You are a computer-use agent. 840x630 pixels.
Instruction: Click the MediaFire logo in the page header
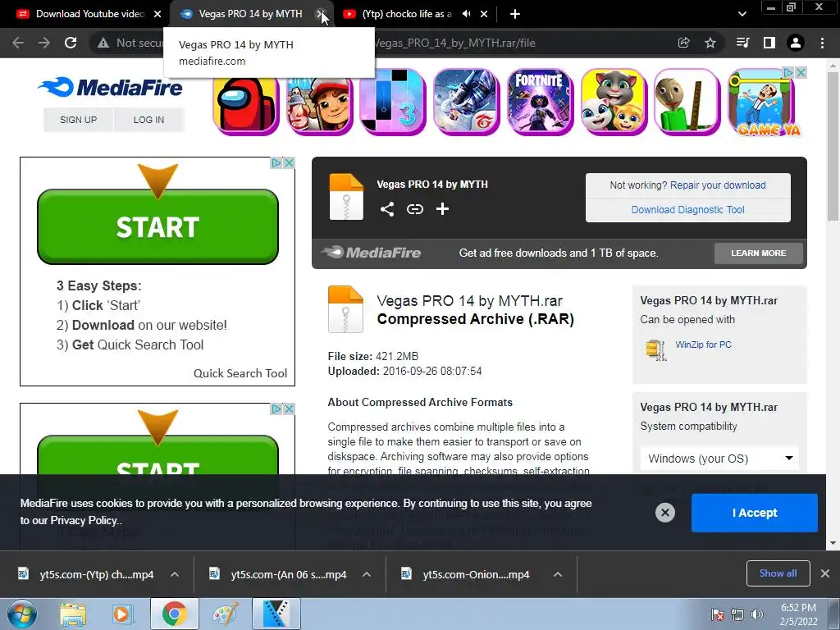111,87
